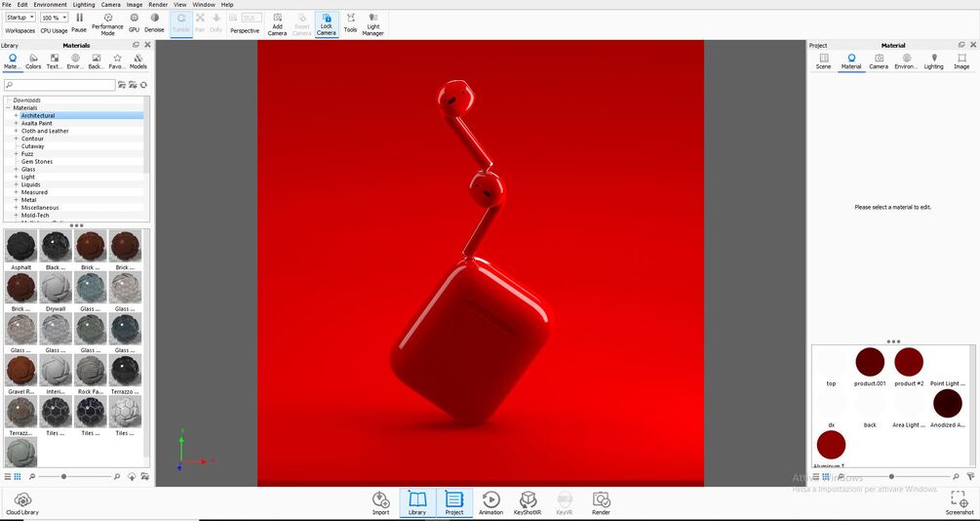Adjust the library thumbnail size slider
This screenshot has height=521, width=980.
click(x=63, y=476)
